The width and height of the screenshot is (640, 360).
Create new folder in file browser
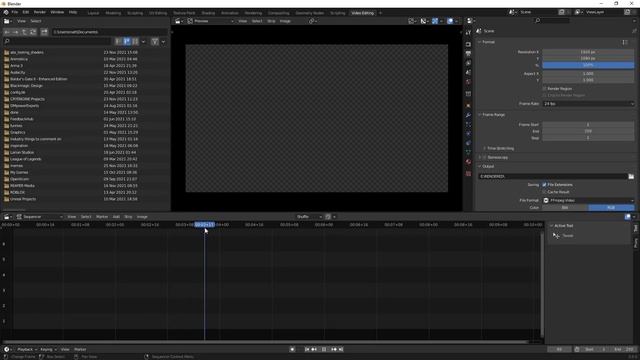click(x=44, y=32)
